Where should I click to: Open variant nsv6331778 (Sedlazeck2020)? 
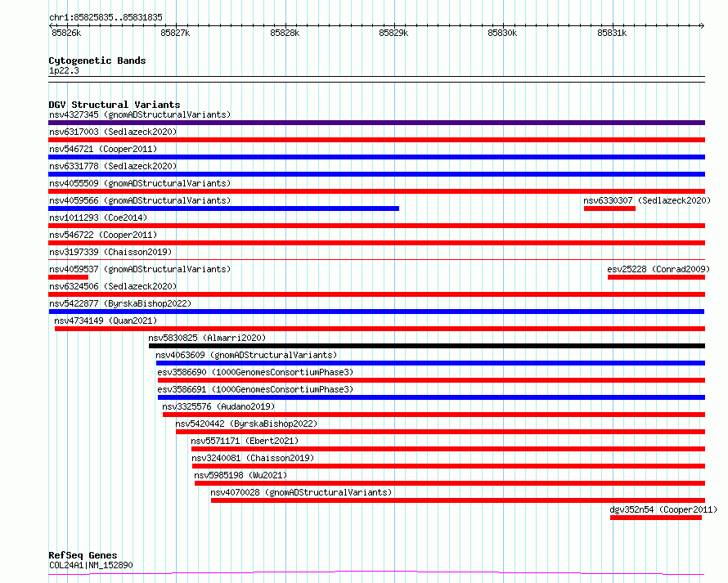(113, 166)
